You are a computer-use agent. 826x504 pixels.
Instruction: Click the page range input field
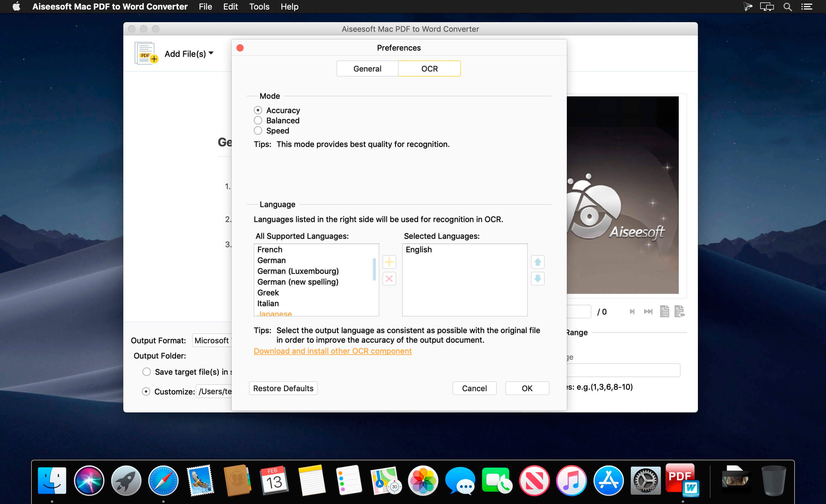click(x=623, y=370)
